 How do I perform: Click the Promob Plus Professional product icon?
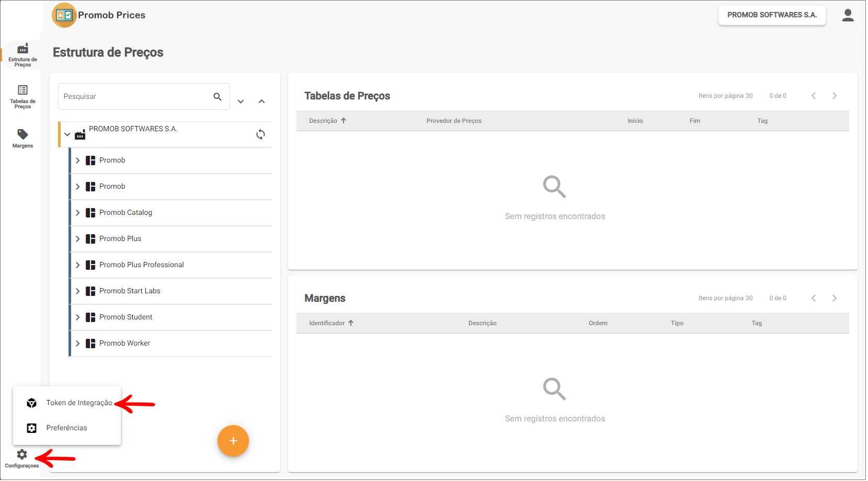90,265
